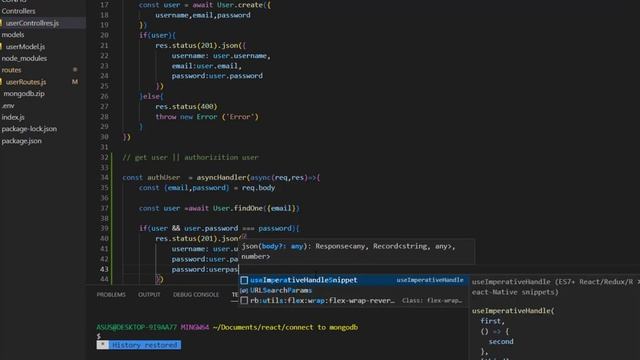Click 'User.create' on line 17

pos(240,5)
